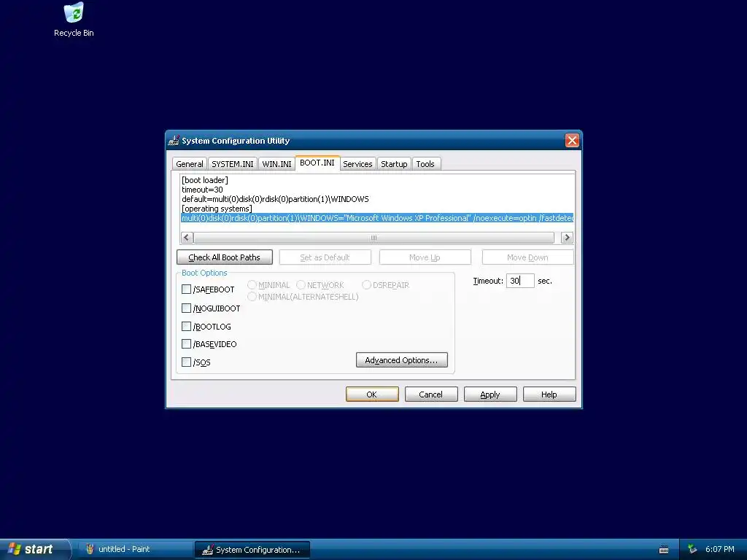The width and height of the screenshot is (747, 560).
Task: Open Advanced Options dialog
Action: click(x=402, y=360)
